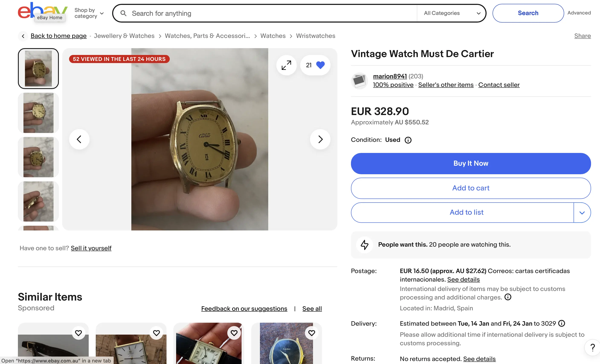Image resolution: width=600 pixels, height=364 pixels.
Task: Favorite the first similar item
Action: (x=78, y=333)
